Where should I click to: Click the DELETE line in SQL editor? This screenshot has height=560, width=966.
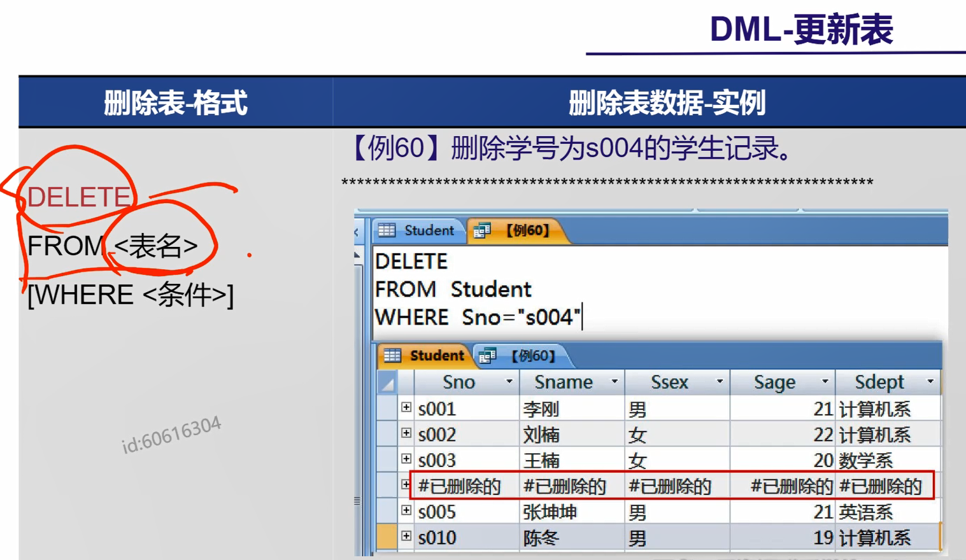tap(411, 262)
